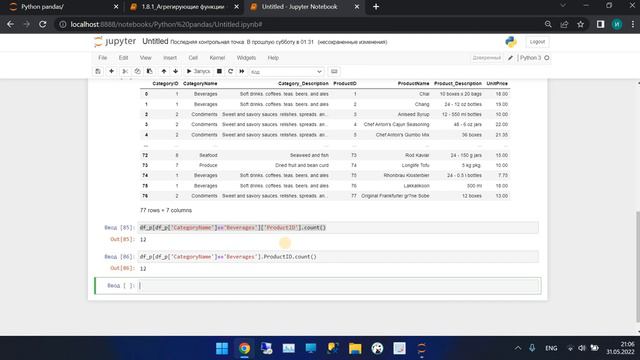The height and width of the screenshot is (360, 640).
Task: Click code cell 85 with ['ProductID'].count()
Action: click(338, 228)
